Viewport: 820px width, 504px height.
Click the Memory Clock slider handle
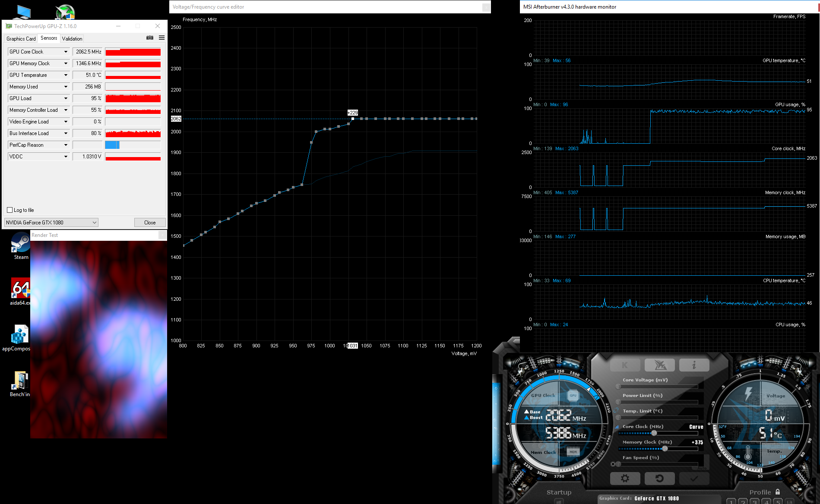(x=665, y=449)
